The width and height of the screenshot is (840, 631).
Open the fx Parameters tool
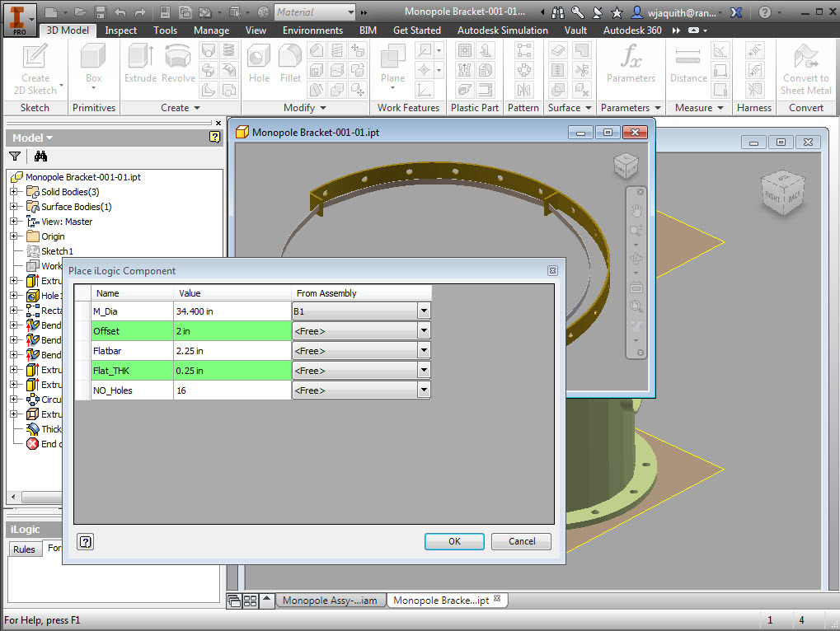pos(631,63)
